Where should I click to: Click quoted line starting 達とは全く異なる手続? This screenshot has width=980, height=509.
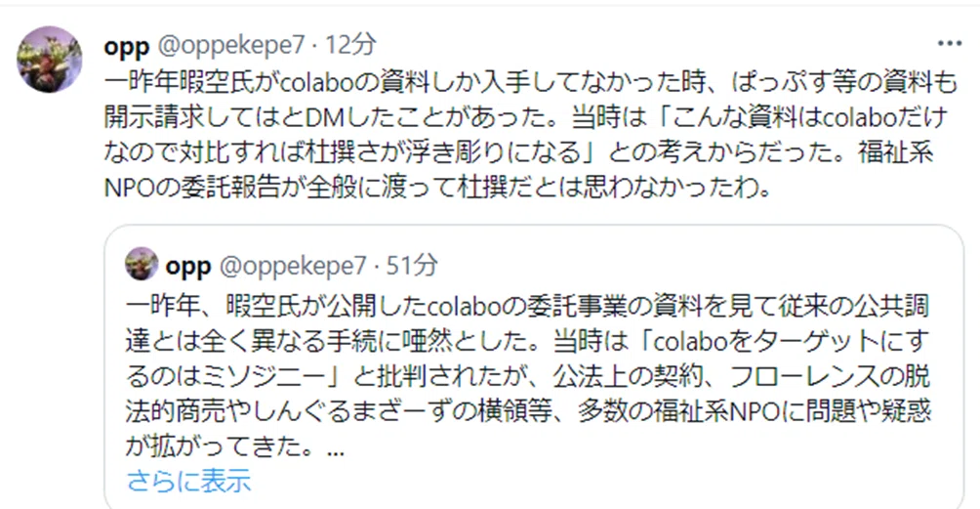(528, 341)
